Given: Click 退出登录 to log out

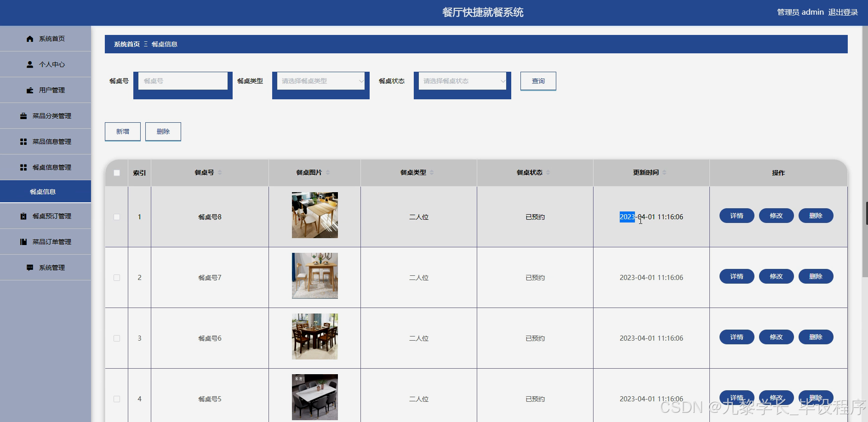Looking at the screenshot, I should tap(843, 12).
